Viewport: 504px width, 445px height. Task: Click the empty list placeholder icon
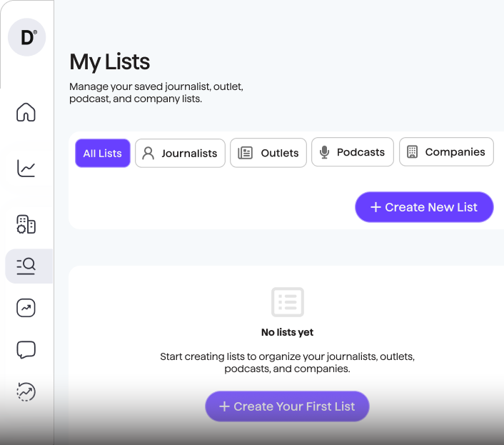[288, 302]
